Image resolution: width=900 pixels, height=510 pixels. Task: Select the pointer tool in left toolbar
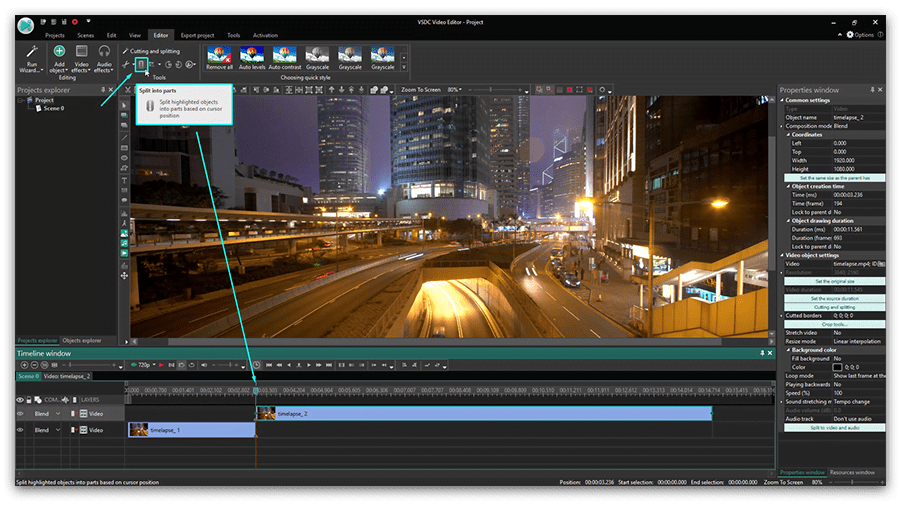pos(124,106)
